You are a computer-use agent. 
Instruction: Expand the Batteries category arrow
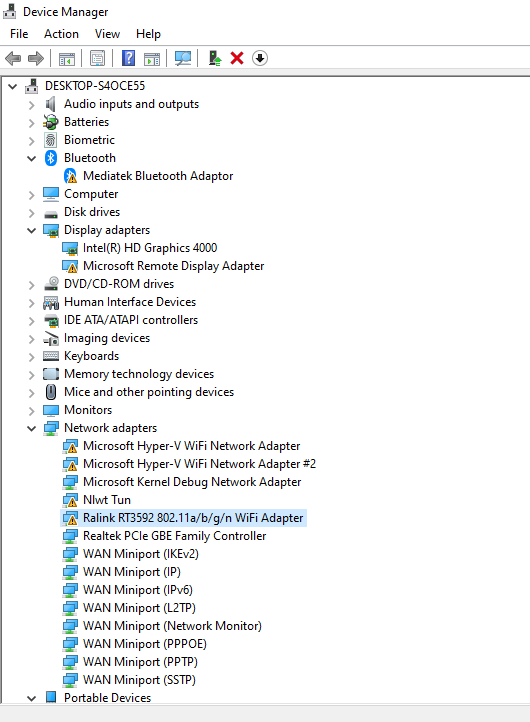(x=31, y=123)
